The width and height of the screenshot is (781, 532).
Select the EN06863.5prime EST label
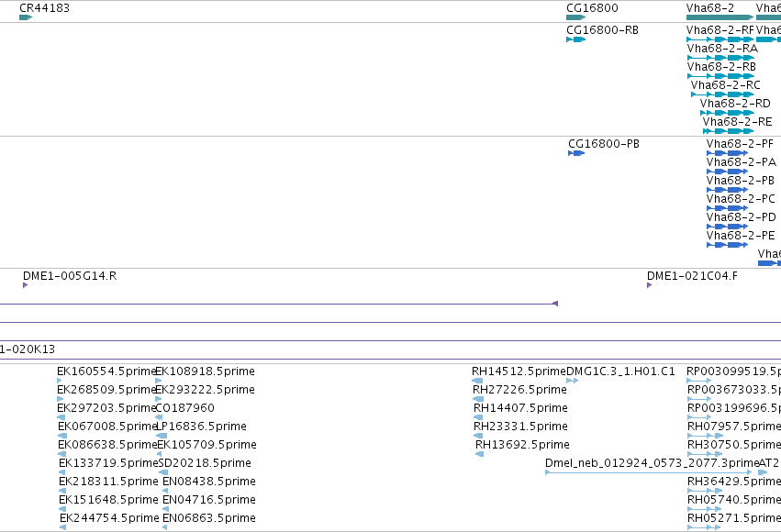(x=209, y=518)
